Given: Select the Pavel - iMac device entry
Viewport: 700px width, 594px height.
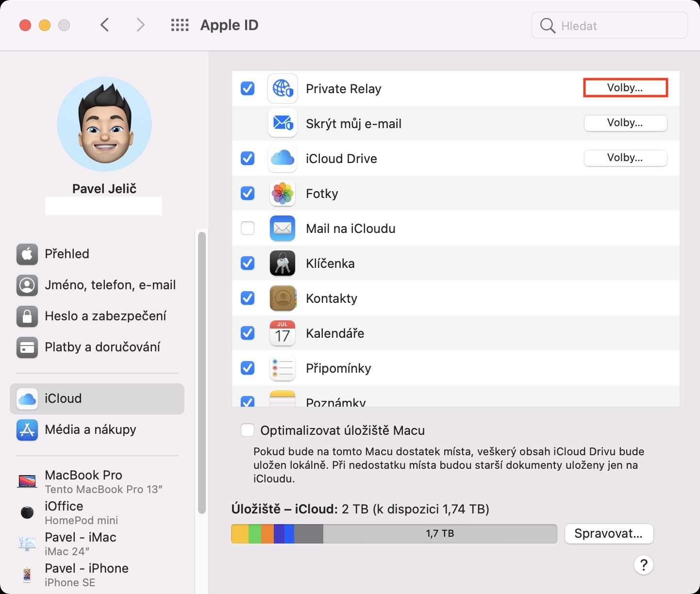Looking at the screenshot, I should click(97, 544).
